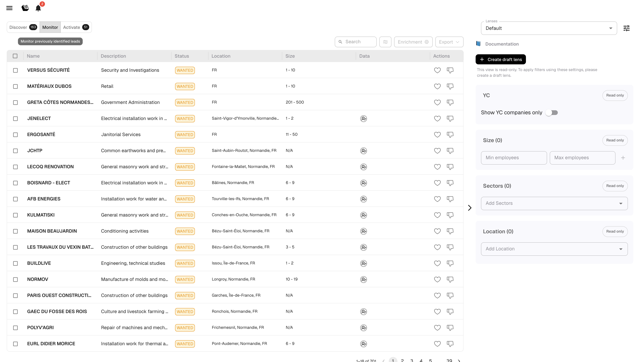Open the Export dropdown button
Screen dimensions: 644x362
pyautogui.click(x=449, y=42)
